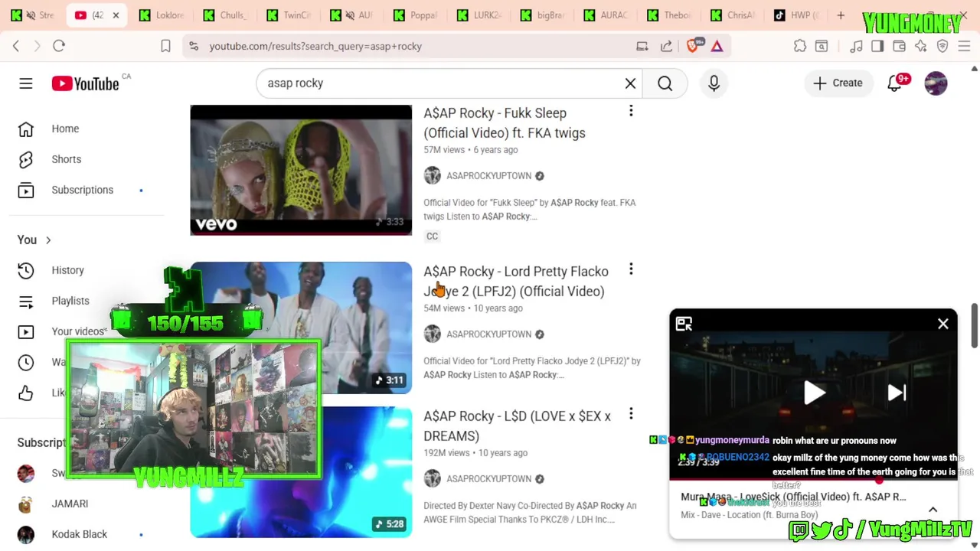Open more options for L$D video

click(631, 414)
